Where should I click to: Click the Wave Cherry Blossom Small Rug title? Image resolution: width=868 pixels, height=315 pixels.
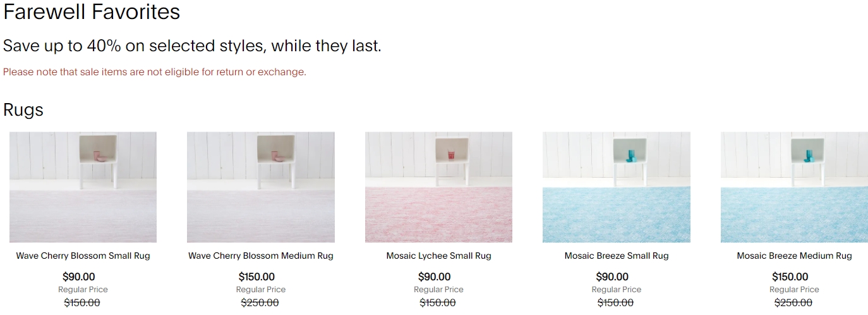pos(83,256)
